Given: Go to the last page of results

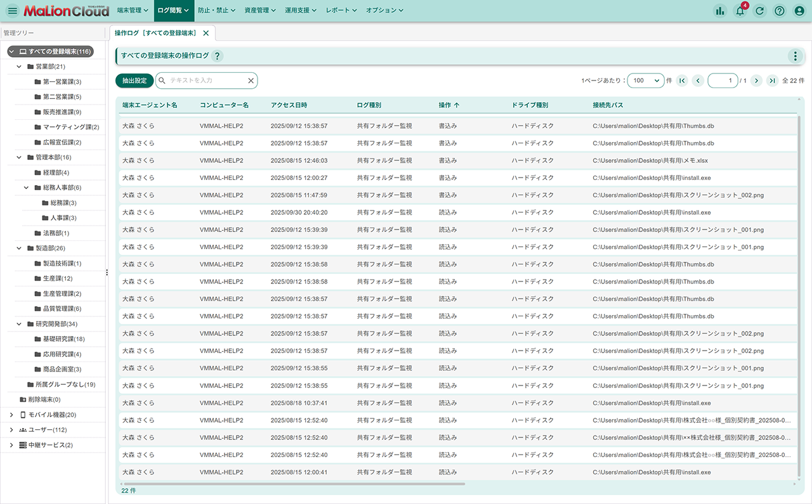Looking at the screenshot, I should click(x=772, y=81).
